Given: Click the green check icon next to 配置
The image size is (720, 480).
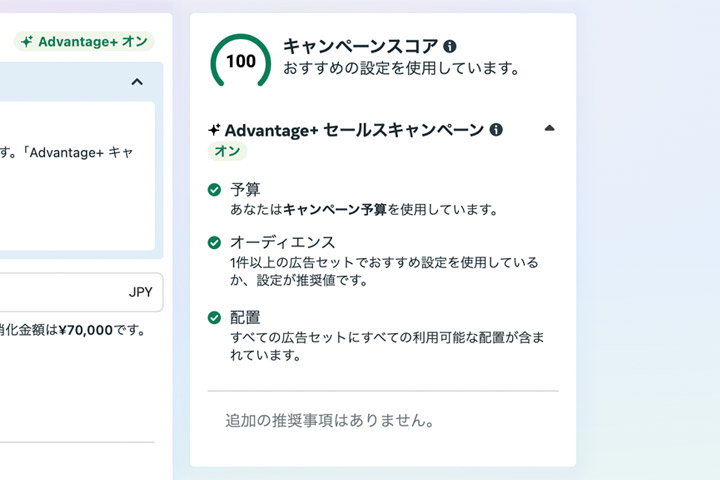Looking at the screenshot, I should click(214, 317).
